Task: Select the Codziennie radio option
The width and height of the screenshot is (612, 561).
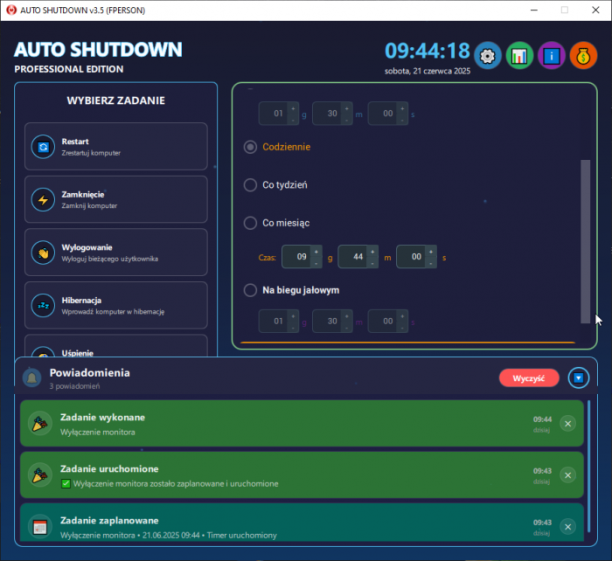Action: click(250, 147)
